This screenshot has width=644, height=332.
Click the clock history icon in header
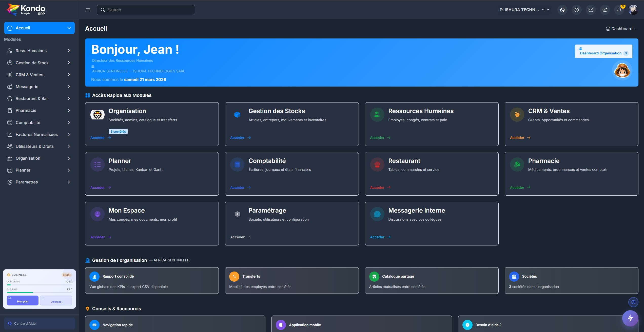576,10
